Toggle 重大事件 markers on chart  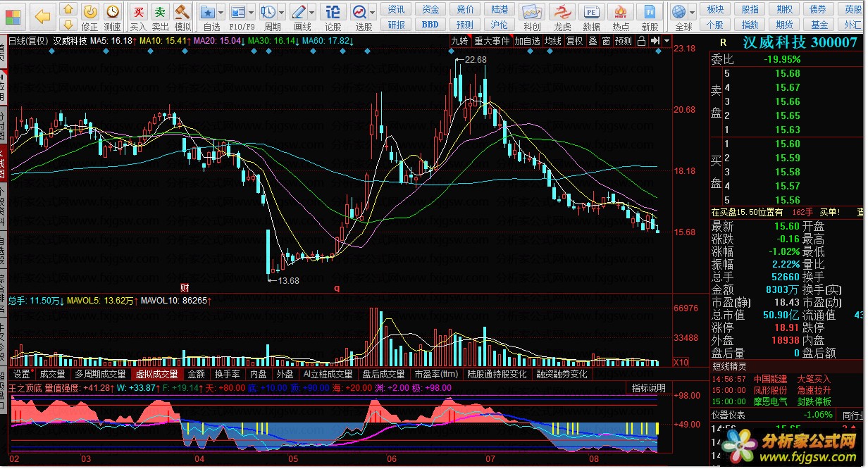492,41
